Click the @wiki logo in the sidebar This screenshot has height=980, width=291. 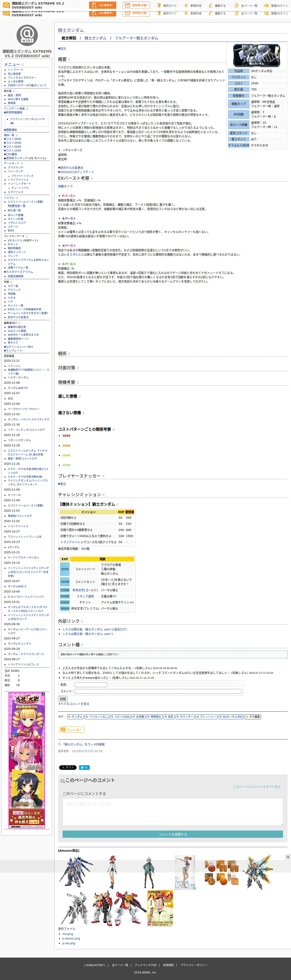coord(27,35)
